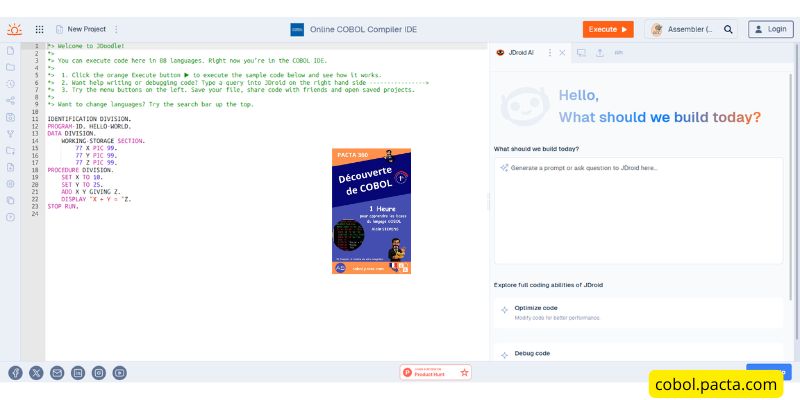Click the Login button

point(770,29)
